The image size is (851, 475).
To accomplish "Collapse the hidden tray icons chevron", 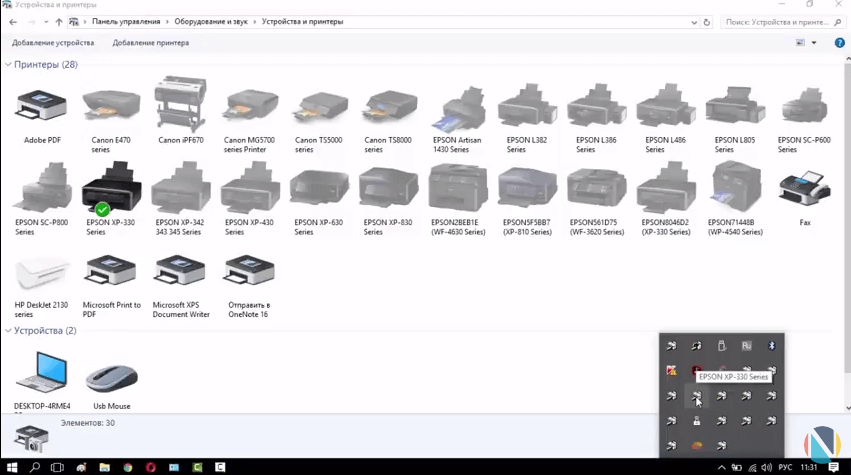I will pyautogui.click(x=721, y=467).
